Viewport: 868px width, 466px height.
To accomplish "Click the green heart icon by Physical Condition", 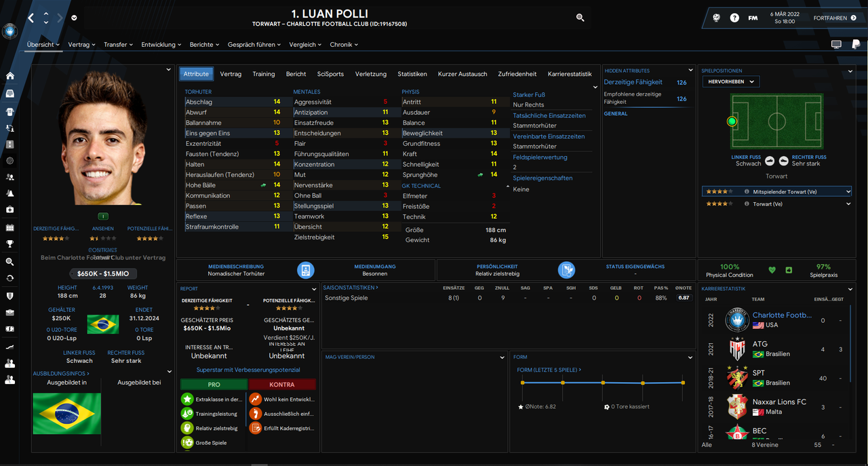I will pos(772,270).
